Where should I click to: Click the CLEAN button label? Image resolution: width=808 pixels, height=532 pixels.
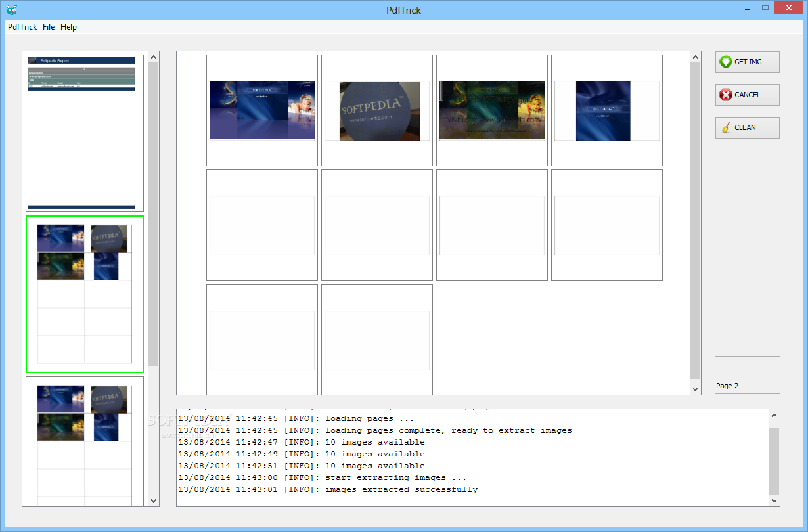coord(745,127)
